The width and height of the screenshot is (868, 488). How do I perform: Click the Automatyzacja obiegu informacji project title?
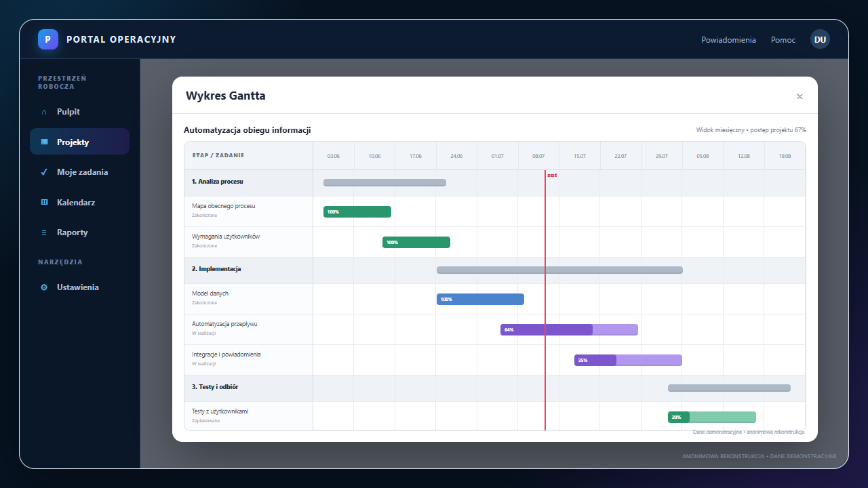248,130
